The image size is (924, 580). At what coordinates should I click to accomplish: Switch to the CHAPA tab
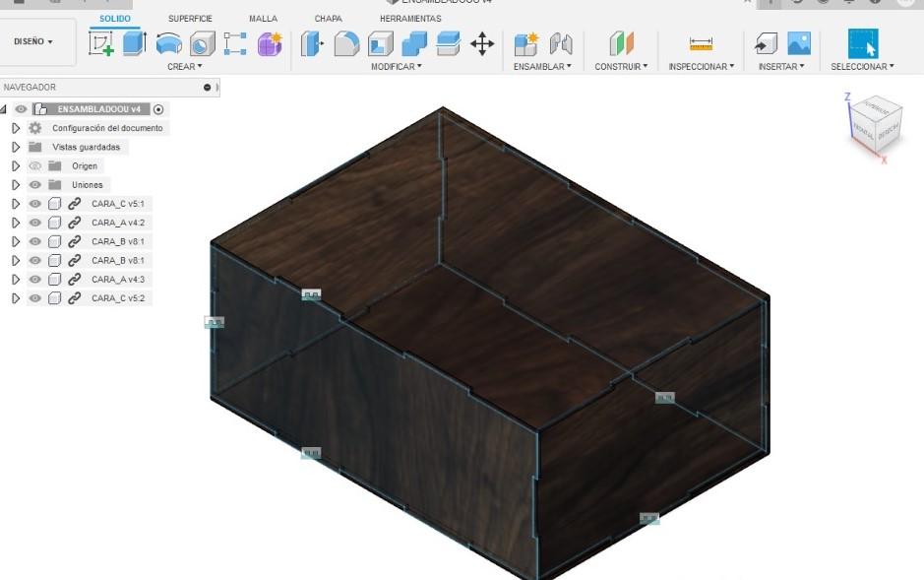point(329,19)
